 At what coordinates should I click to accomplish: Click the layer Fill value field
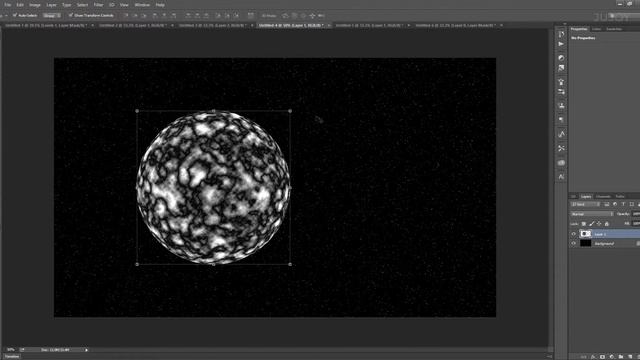click(636, 224)
